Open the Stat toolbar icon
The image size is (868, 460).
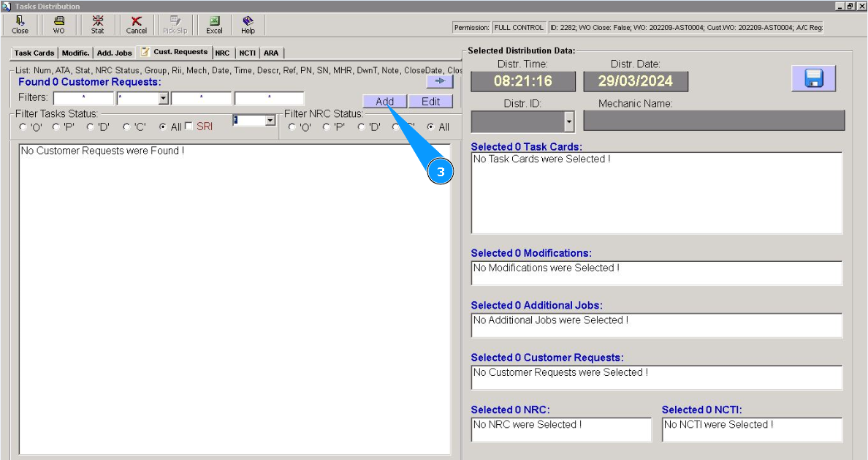[97, 25]
